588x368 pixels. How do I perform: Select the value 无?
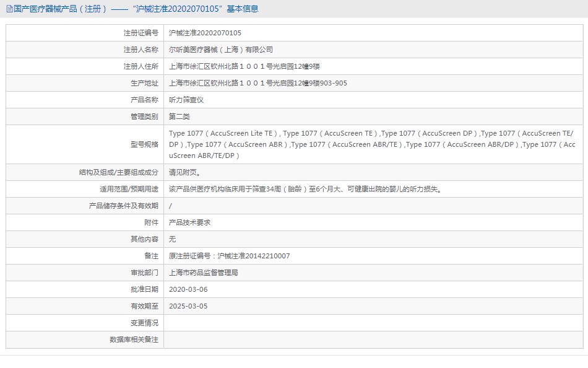click(172, 239)
